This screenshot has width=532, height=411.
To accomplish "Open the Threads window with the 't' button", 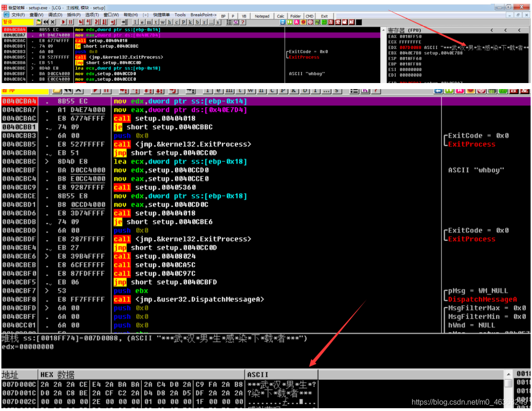I will (156, 22).
